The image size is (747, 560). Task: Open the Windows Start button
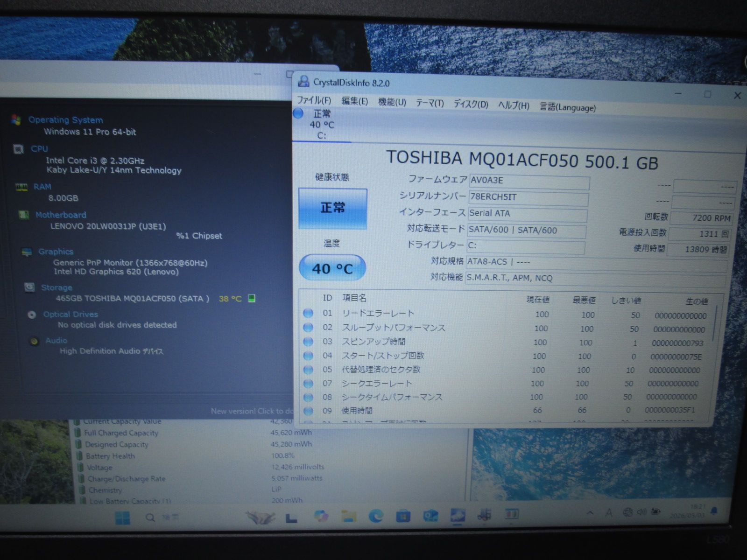(x=122, y=518)
